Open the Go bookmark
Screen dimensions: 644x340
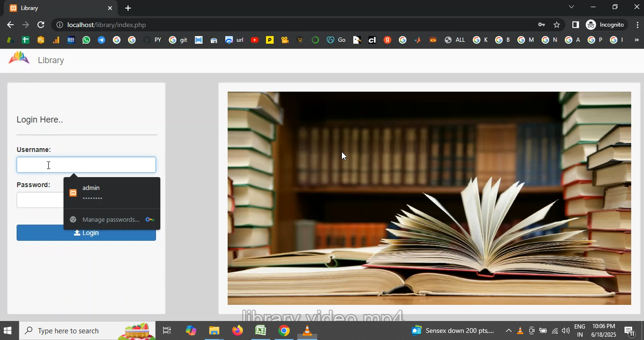(336, 40)
